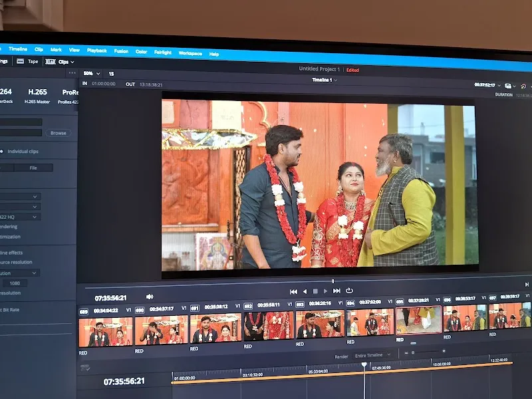Open the Color menu
The width and height of the screenshot is (532, 399).
pos(141,52)
